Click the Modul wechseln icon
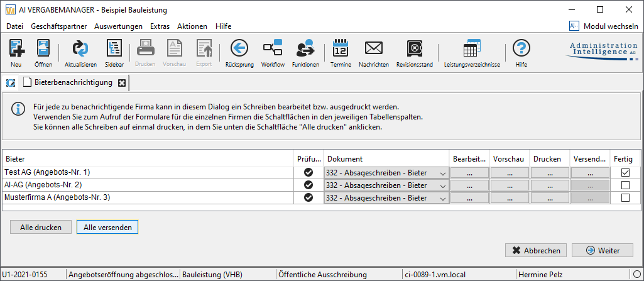 (x=574, y=26)
